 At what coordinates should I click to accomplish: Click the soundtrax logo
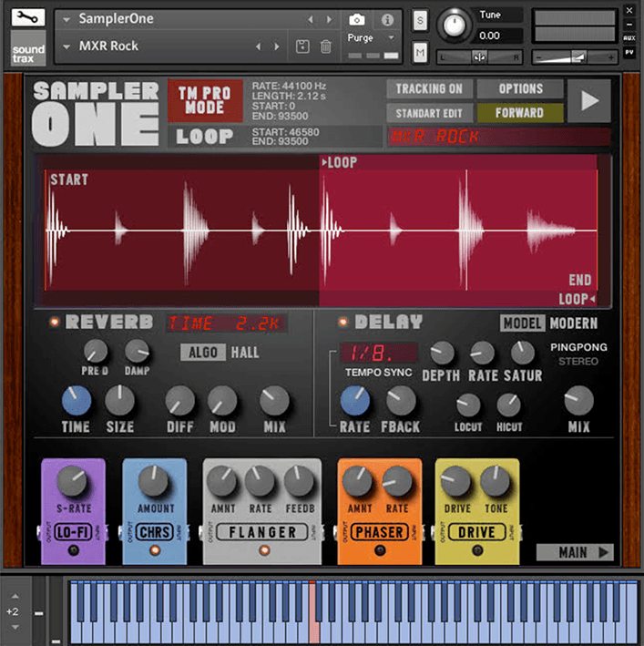(x=28, y=48)
